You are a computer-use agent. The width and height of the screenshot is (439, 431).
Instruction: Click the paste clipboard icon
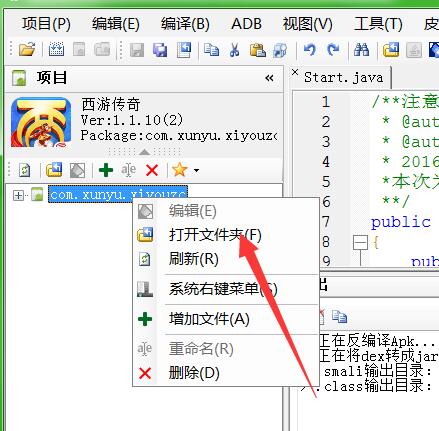[257, 50]
